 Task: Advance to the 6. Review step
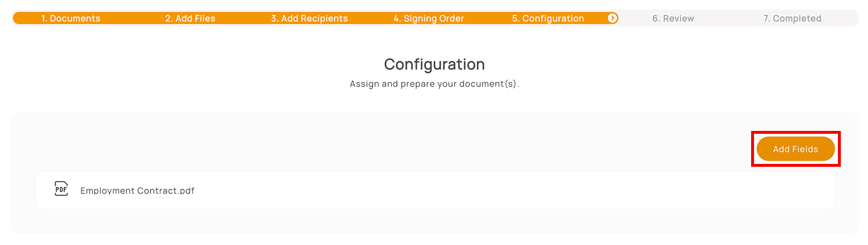(x=673, y=19)
